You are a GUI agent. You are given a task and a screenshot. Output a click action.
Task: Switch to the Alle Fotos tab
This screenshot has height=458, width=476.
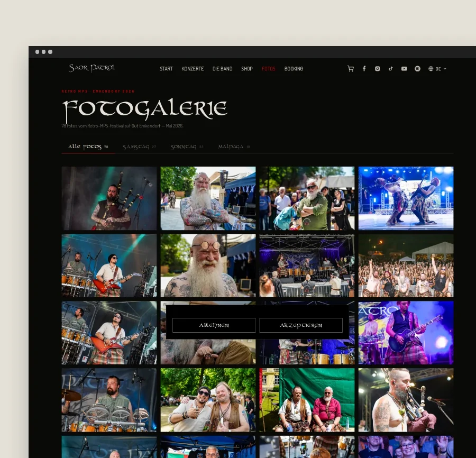tap(88, 147)
